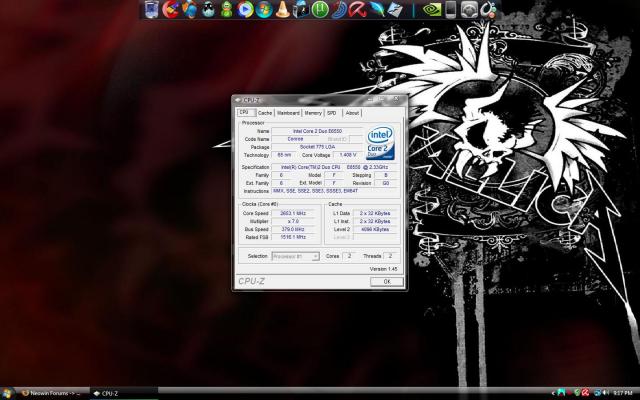Image resolution: width=640 pixels, height=400 pixels.
Task: Click the Code Name value field
Action: click(x=295, y=139)
